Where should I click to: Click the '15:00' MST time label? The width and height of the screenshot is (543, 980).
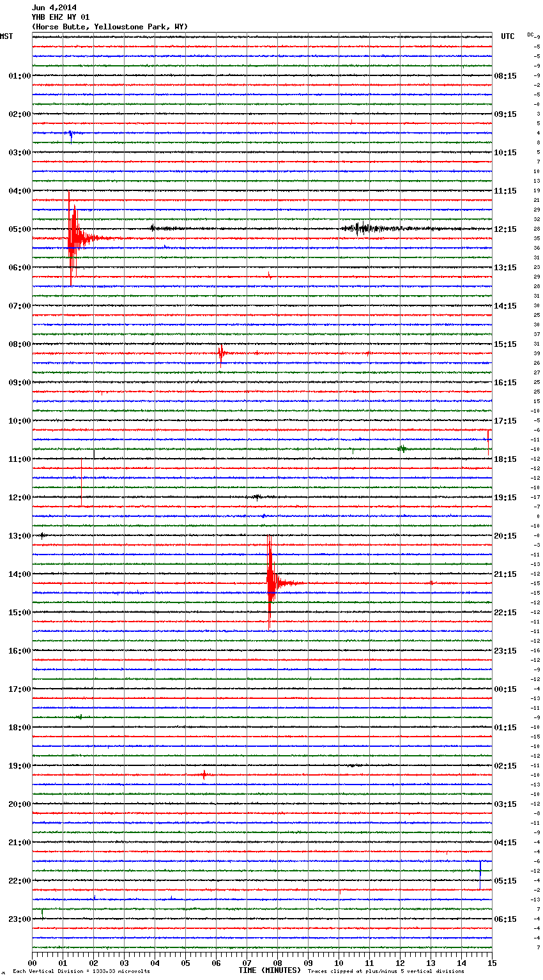[19, 613]
